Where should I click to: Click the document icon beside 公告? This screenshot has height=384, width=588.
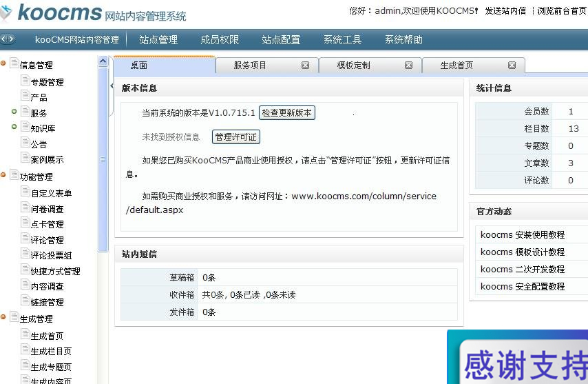pos(25,143)
